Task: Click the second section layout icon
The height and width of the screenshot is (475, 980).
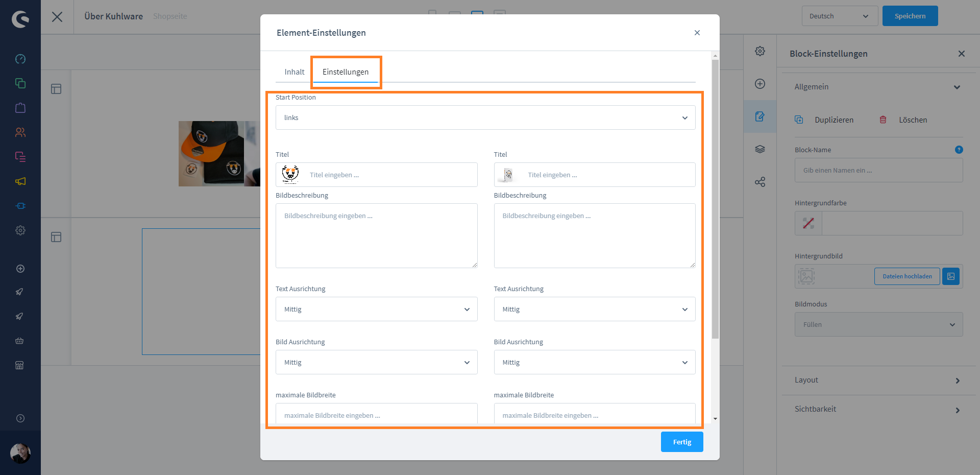Action: (56, 237)
